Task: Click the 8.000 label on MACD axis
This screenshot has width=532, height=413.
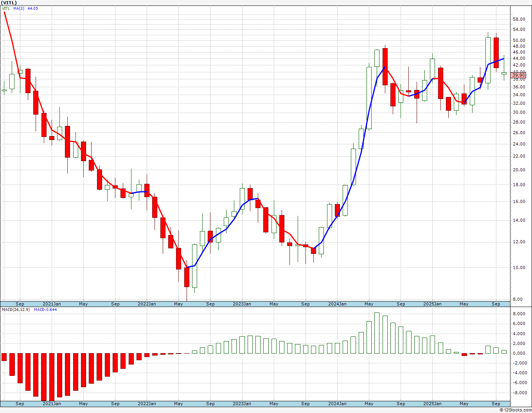Action: point(519,314)
